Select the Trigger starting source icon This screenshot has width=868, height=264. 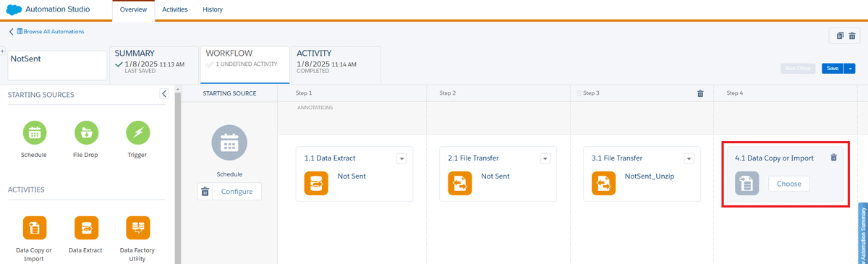[x=138, y=133]
